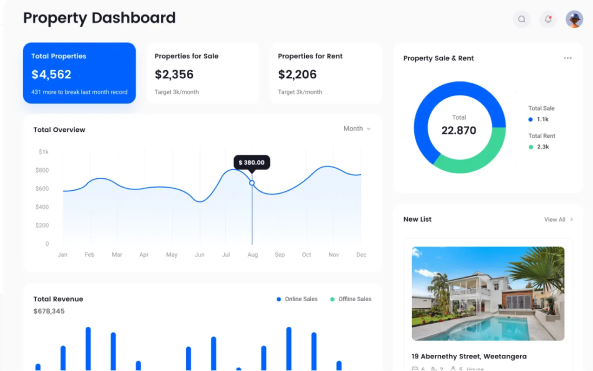The width and height of the screenshot is (593, 371).
Task: Open user profile avatar
Action: (x=574, y=19)
